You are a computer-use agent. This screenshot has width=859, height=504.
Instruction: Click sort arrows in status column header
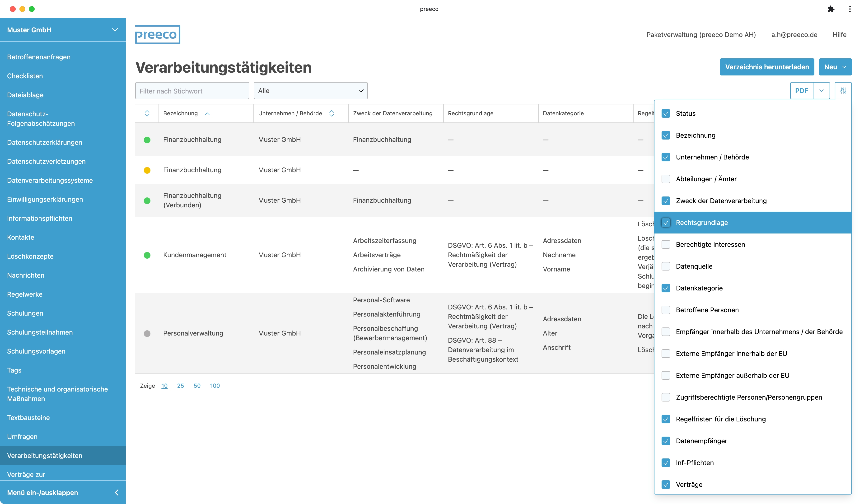point(147,113)
